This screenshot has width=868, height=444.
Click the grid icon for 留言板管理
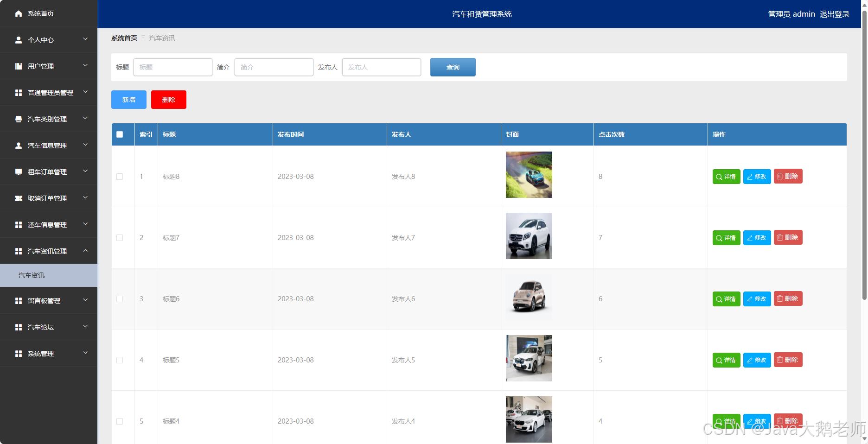click(x=19, y=301)
